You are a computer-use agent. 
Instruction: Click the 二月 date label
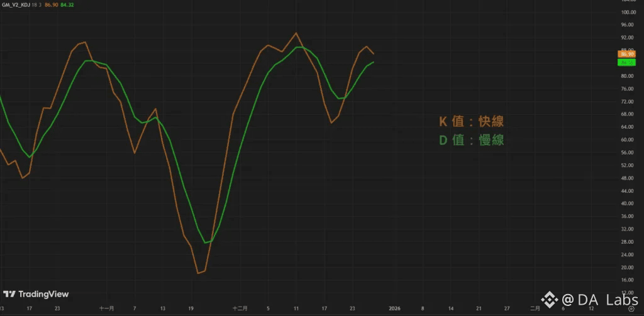click(x=535, y=308)
